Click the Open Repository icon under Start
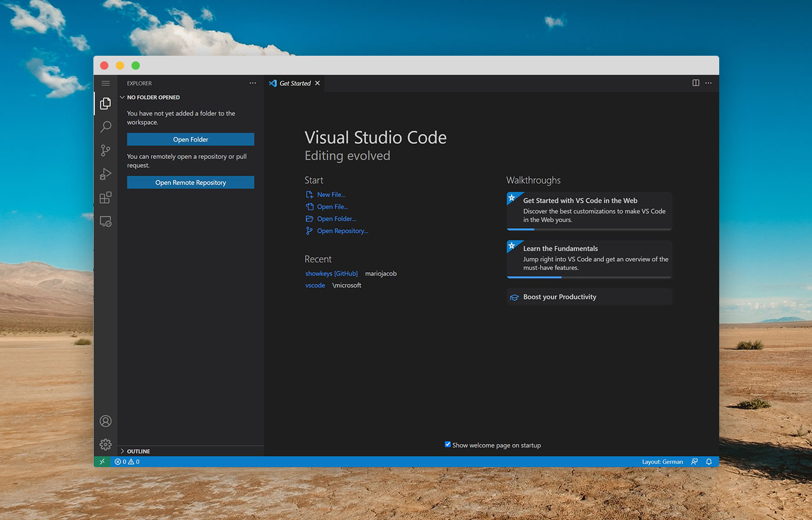 click(x=309, y=231)
